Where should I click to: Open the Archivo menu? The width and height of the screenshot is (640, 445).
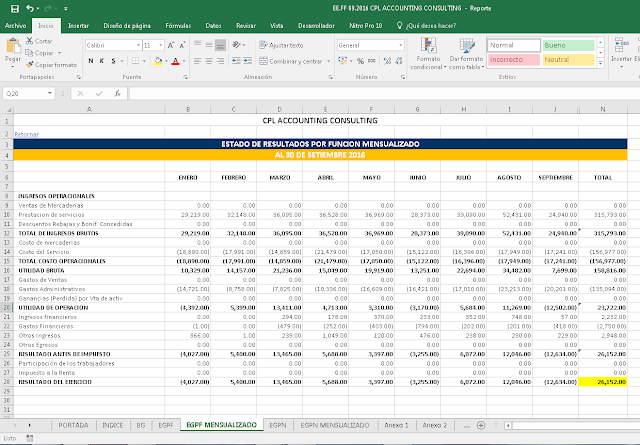pos(16,23)
